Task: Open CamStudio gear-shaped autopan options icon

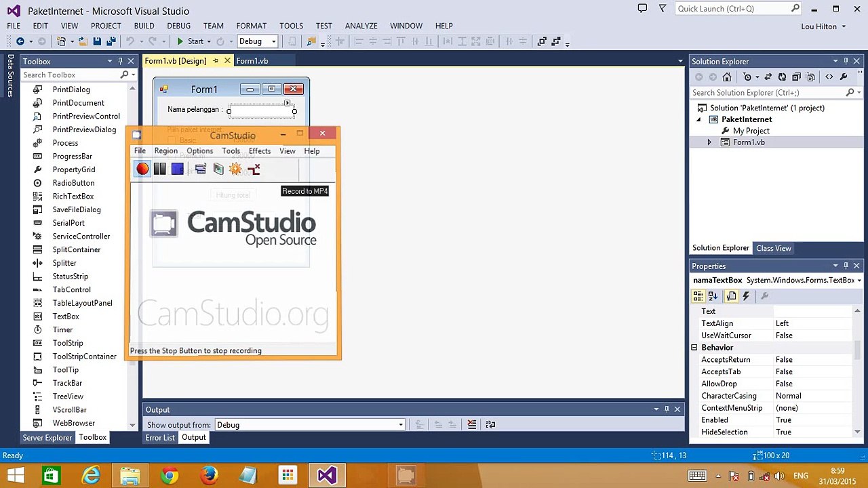Action: pos(235,169)
